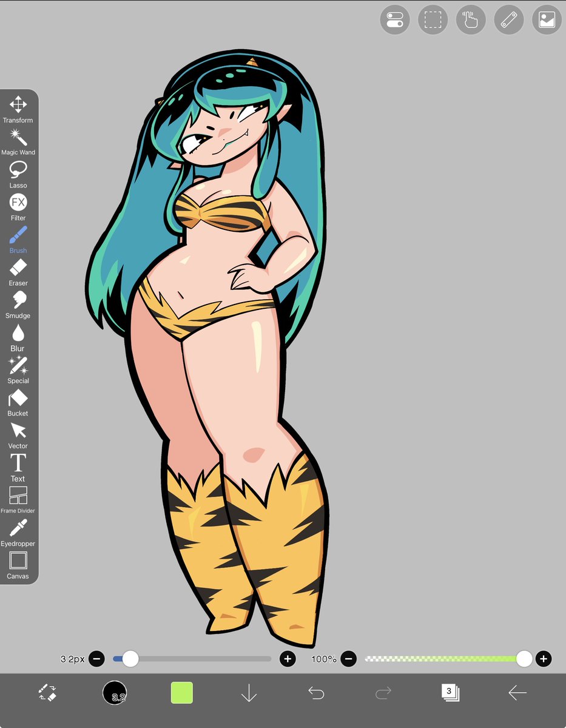Viewport: 566px width, 728px height.
Task: Pick the Smudge tool
Action: [18, 305]
